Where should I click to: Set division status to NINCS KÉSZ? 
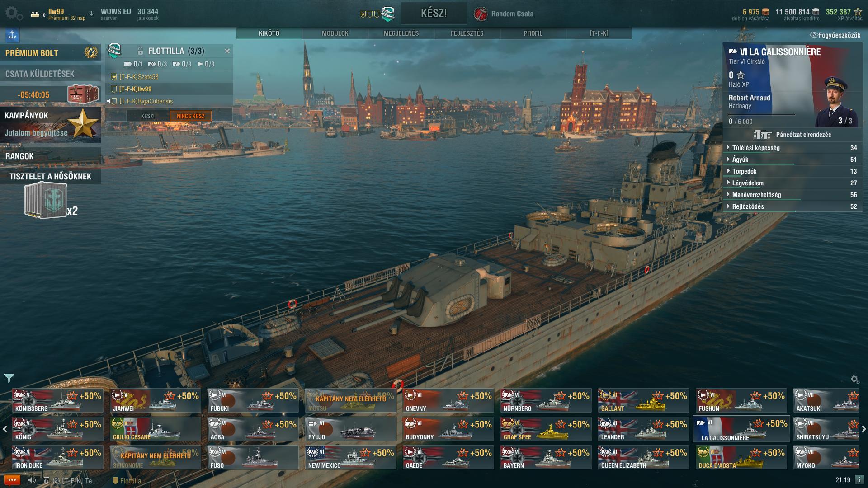[190, 116]
